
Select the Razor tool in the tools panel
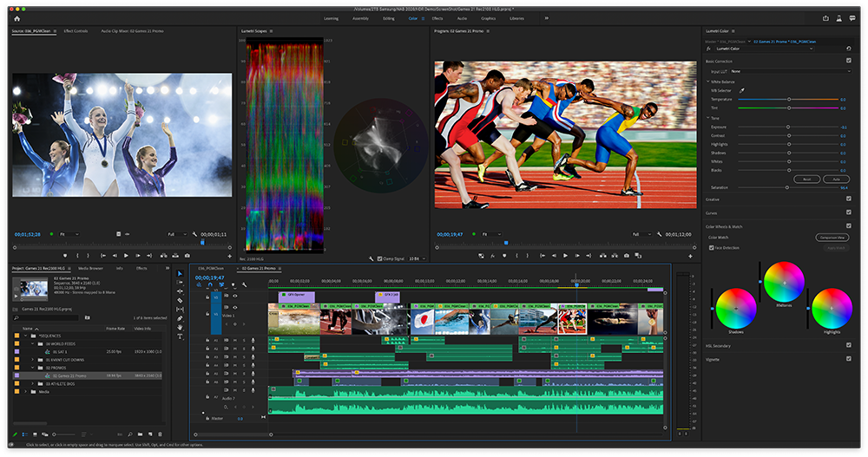click(x=180, y=300)
